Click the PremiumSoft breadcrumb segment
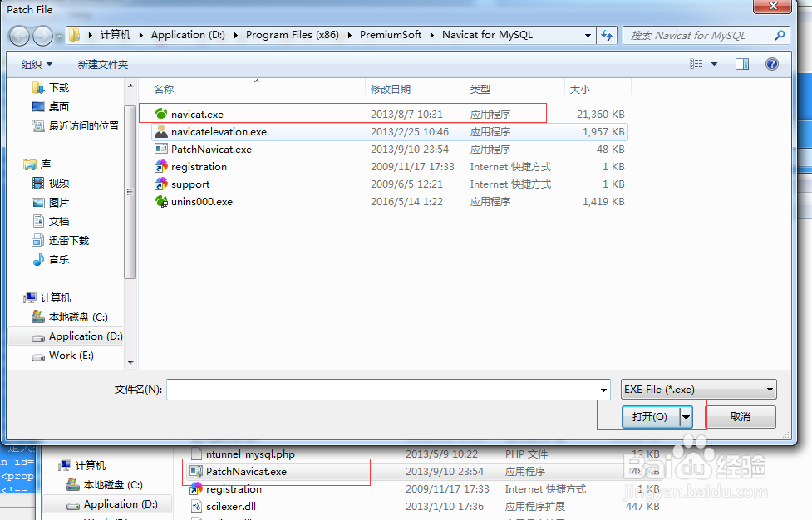 click(391, 35)
